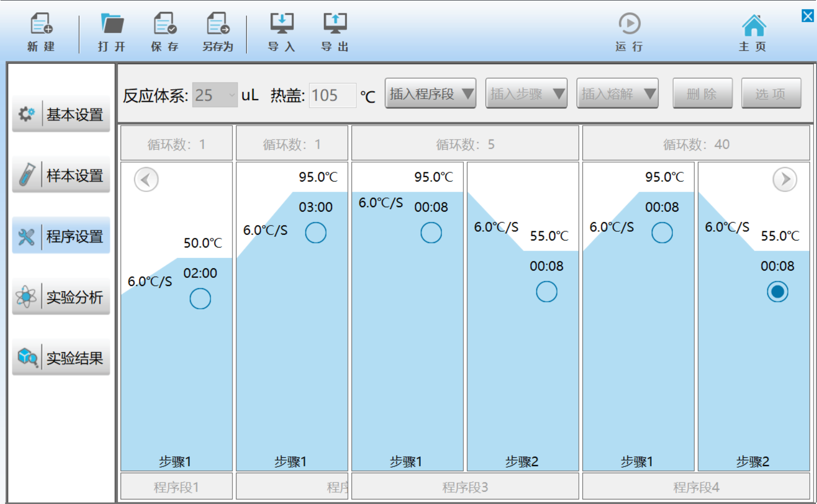Open the 反应体系 volume combo box

[x=215, y=95]
